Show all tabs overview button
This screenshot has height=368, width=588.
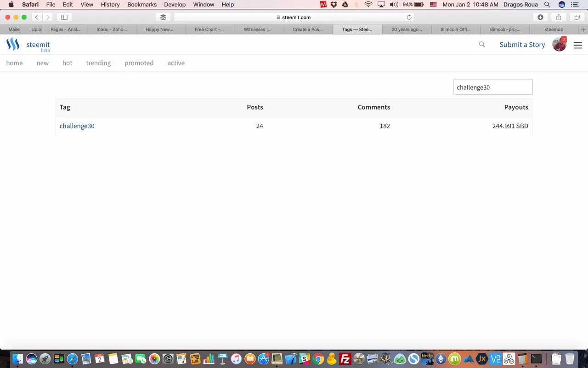577,17
